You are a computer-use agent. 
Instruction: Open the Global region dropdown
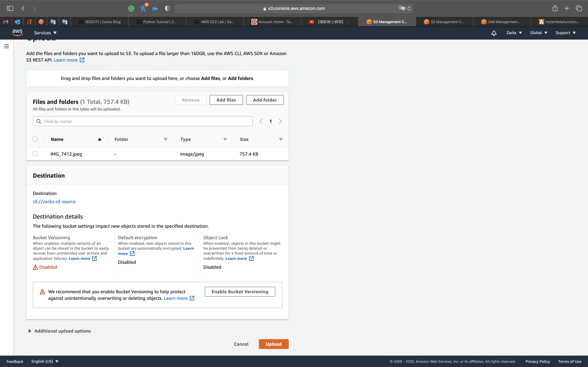coord(538,33)
